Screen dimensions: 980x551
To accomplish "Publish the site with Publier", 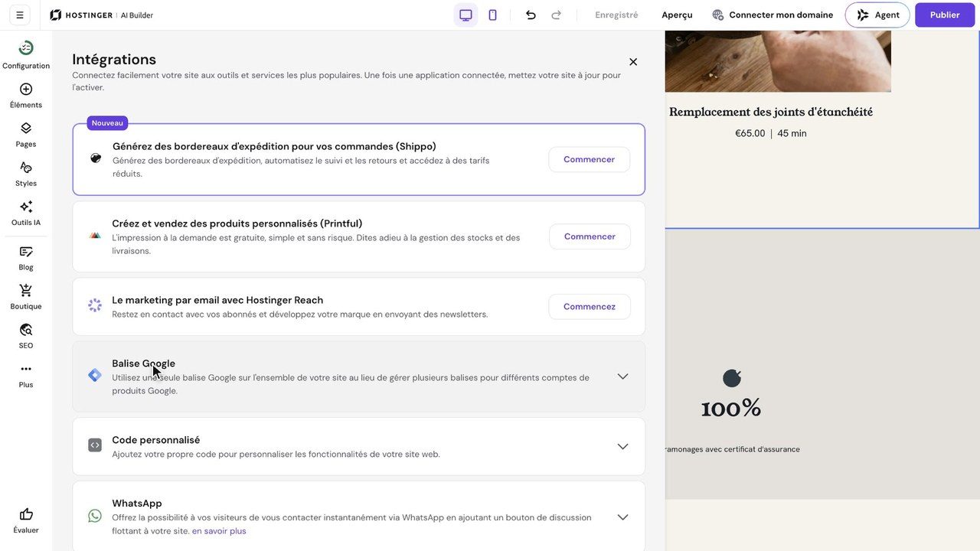I will 945,15.
